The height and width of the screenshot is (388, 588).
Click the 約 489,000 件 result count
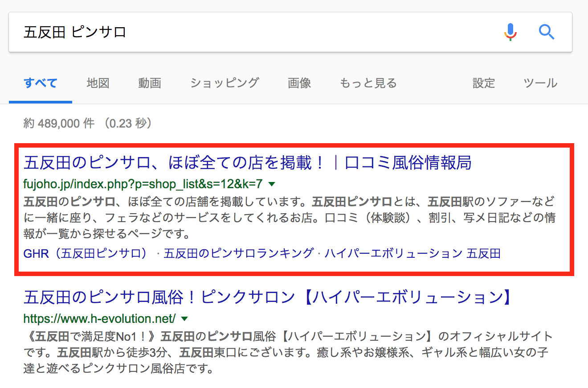[x=59, y=124]
